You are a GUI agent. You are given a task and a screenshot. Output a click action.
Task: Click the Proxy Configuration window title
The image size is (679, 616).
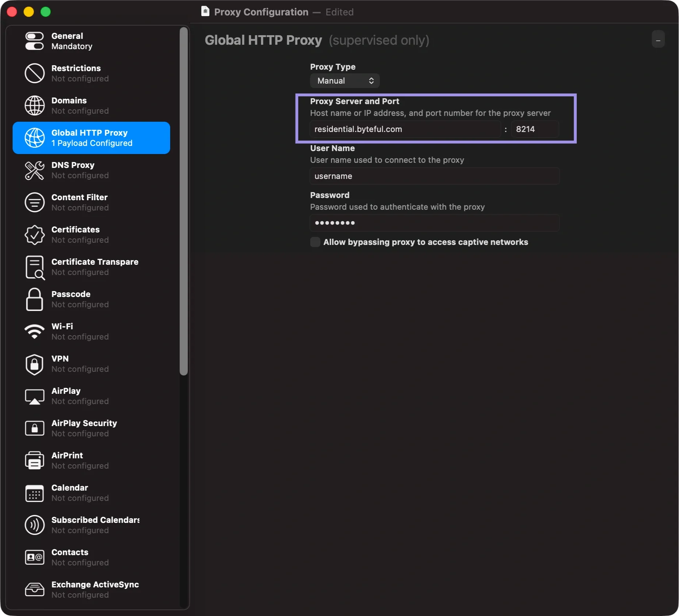pos(261,12)
